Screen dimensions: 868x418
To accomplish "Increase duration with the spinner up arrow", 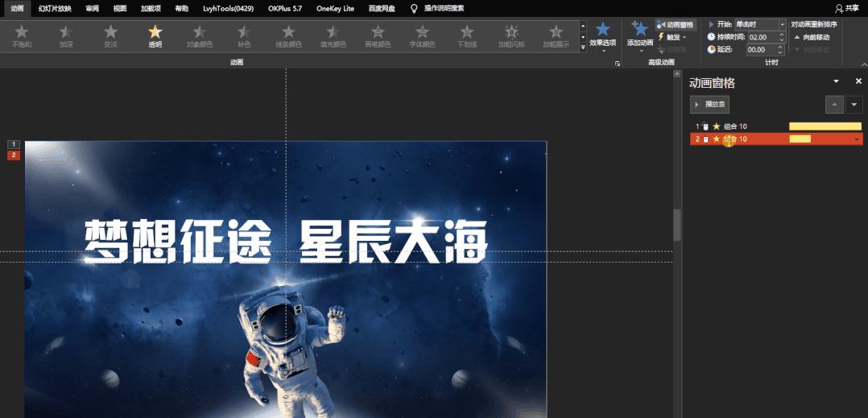I will (782, 35).
